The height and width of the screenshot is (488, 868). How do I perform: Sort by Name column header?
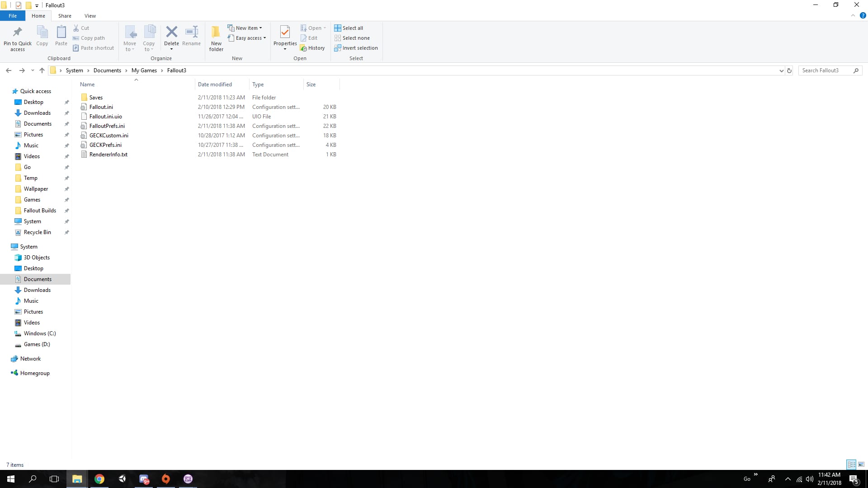tap(136, 84)
